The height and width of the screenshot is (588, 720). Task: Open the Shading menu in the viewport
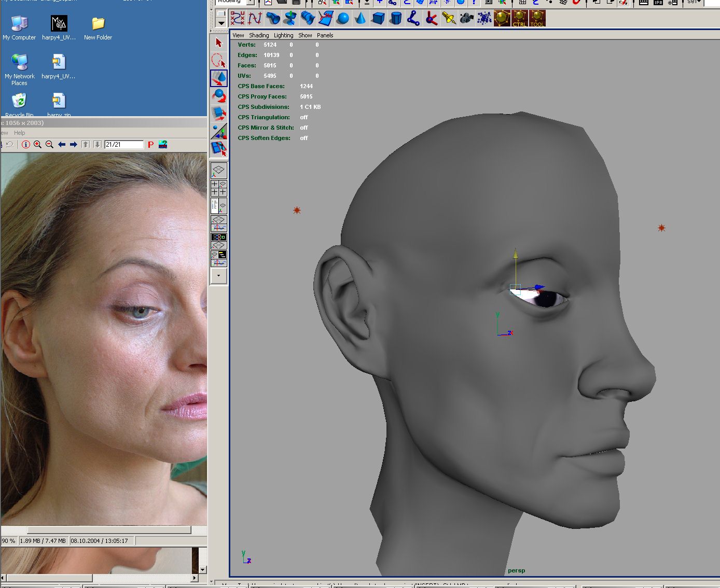tap(259, 35)
